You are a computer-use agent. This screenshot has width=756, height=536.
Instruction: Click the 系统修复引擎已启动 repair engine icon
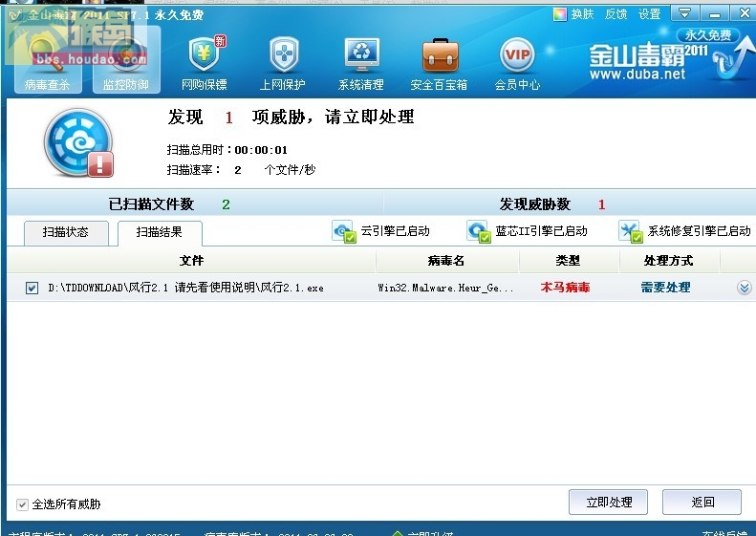(x=631, y=231)
